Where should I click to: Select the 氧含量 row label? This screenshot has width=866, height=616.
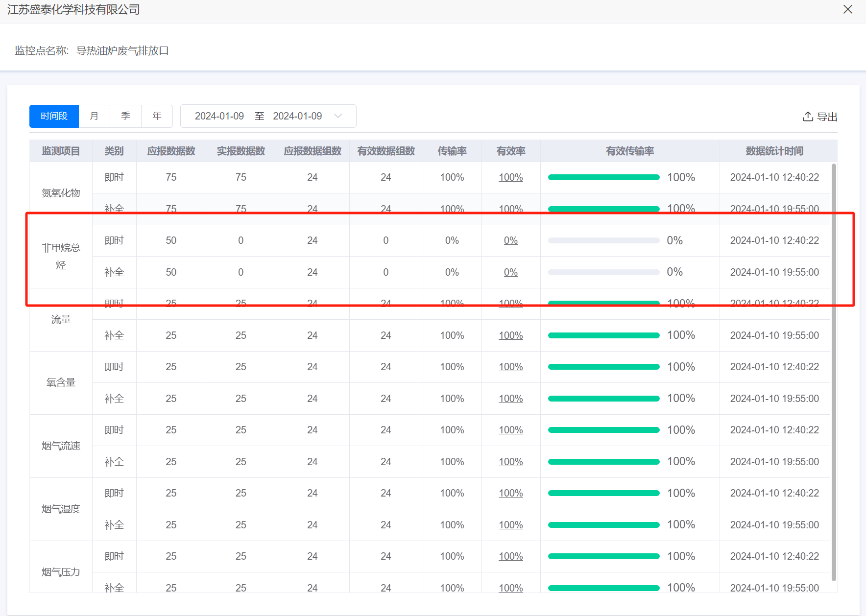click(x=61, y=382)
